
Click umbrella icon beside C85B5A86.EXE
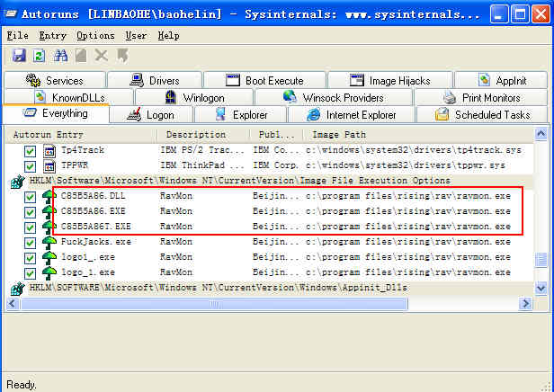49,212
